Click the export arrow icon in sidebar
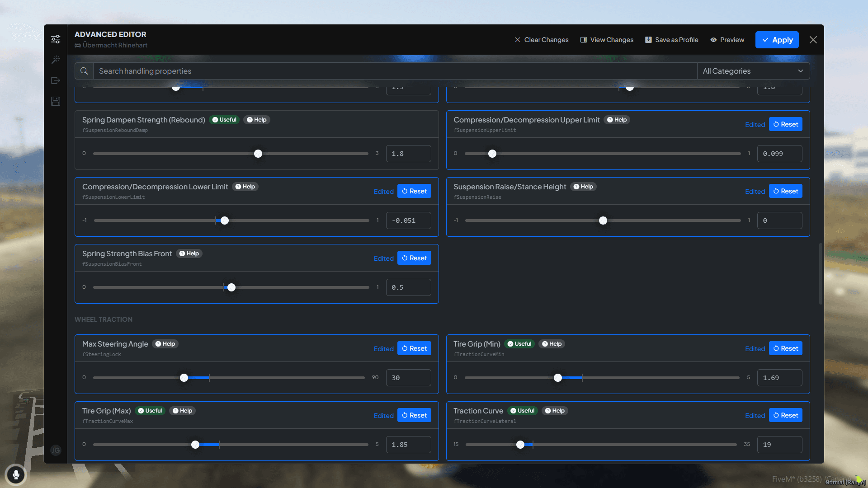The height and width of the screenshot is (488, 868). (x=55, y=80)
